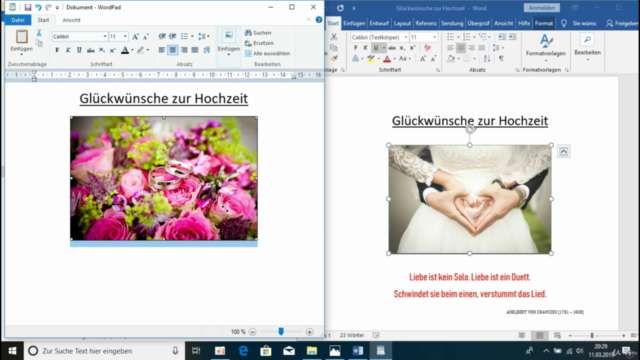Image resolution: width=640 pixels, height=360 pixels.
Task: Shrink font with WordPad's smaller font icon
Action: click(x=146, y=37)
